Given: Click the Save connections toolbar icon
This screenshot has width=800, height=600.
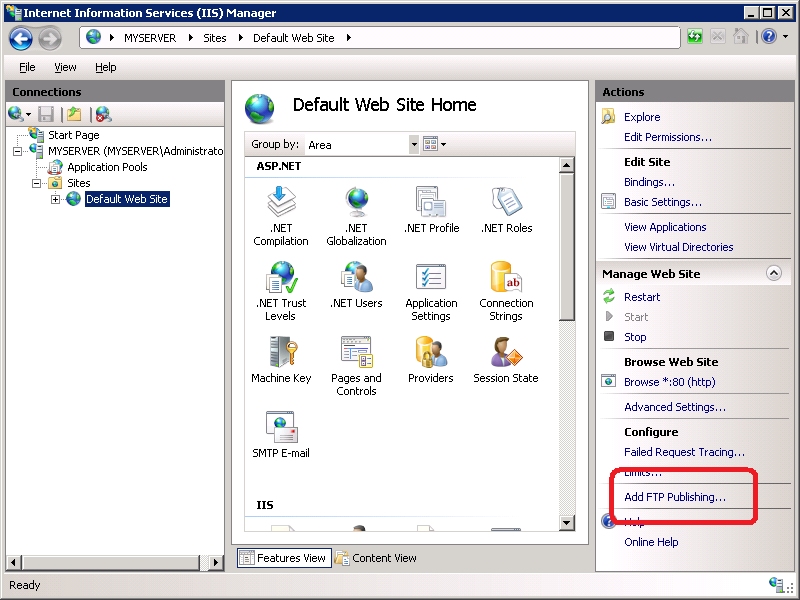Looking at the screenshot, I should (45, 112).
